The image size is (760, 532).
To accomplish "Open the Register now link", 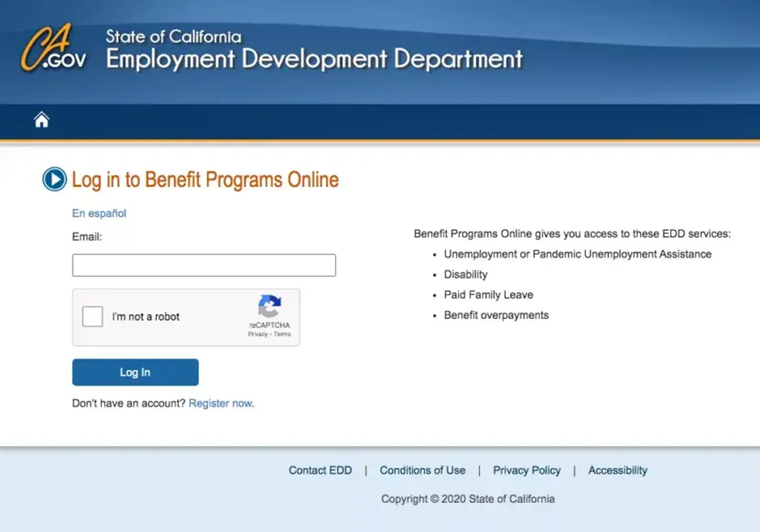I will click(x=221, y=403).
